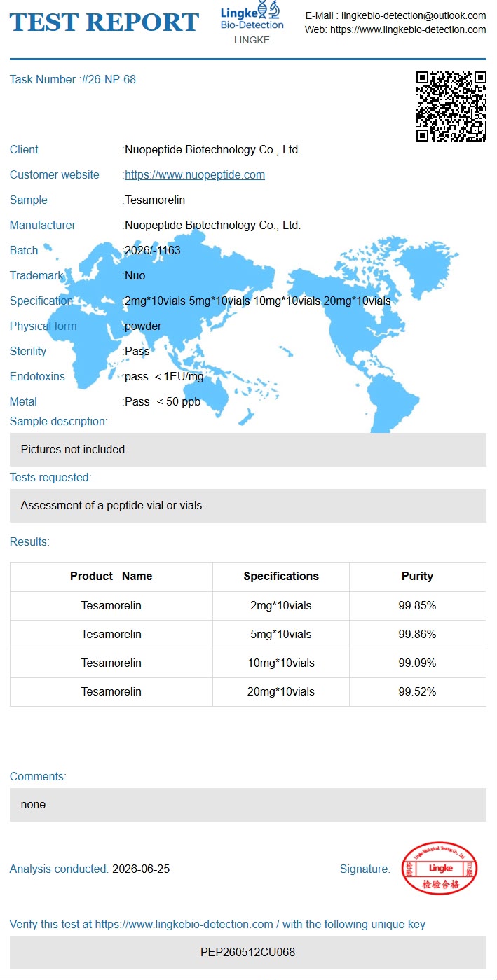Open the nuopeptide.com customer website link
Image resolution: width=497 pixels, height=980 pixels.
[195, 175]
